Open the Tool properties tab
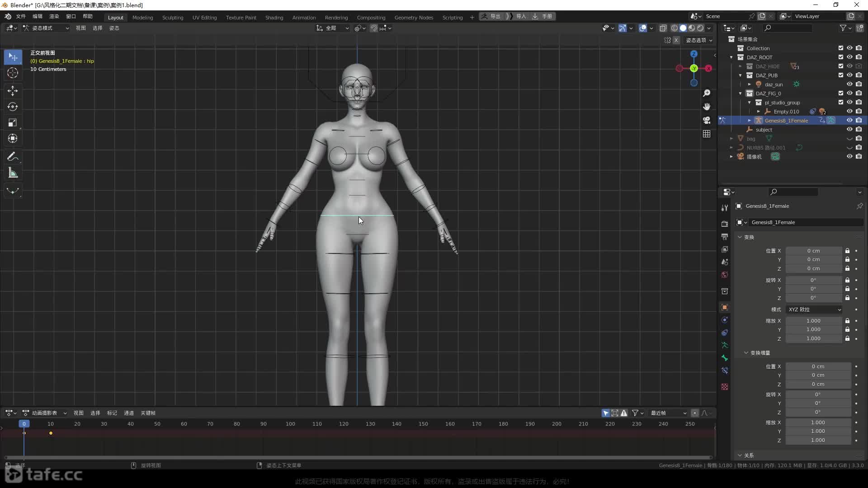Viewport: 868px width, 488px height. (725, 208)
